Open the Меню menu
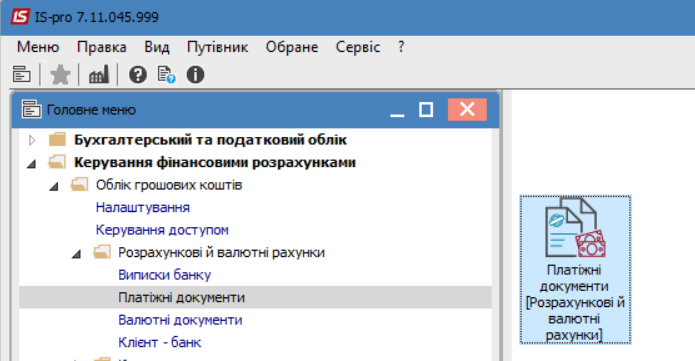The height and width of the screenshot is (361, 695). tap(38, 47)
